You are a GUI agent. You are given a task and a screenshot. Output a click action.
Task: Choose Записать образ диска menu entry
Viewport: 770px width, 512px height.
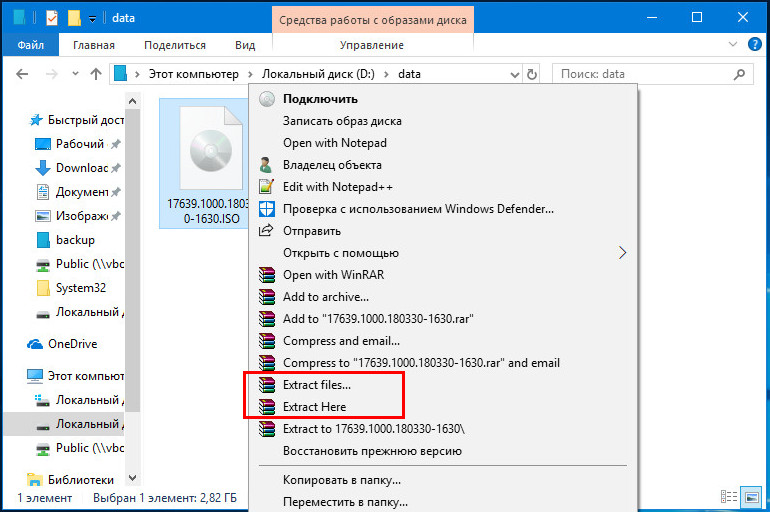point(443,121)
